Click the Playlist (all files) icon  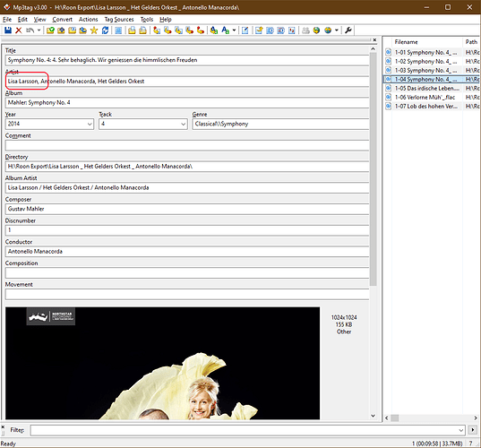(x=132, y=30)
